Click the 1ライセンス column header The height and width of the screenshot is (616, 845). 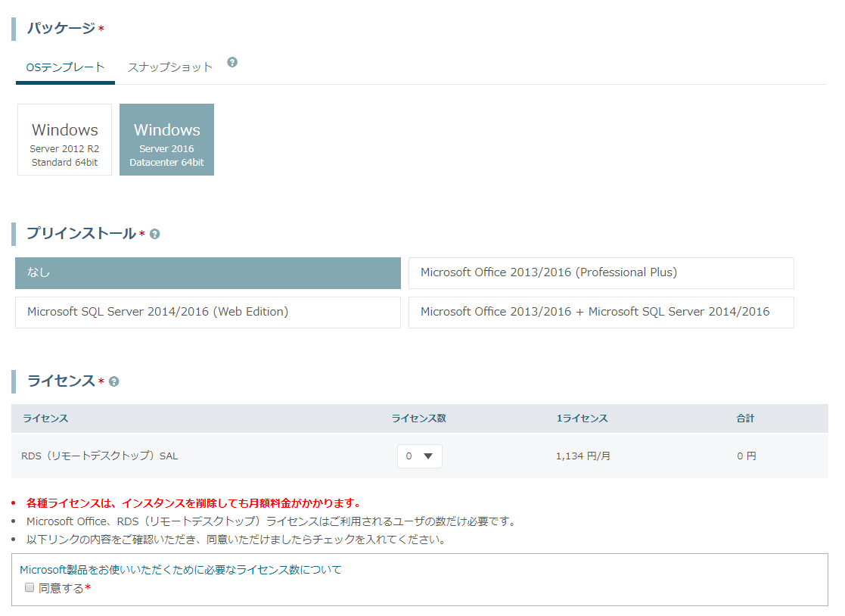point(582,418)
